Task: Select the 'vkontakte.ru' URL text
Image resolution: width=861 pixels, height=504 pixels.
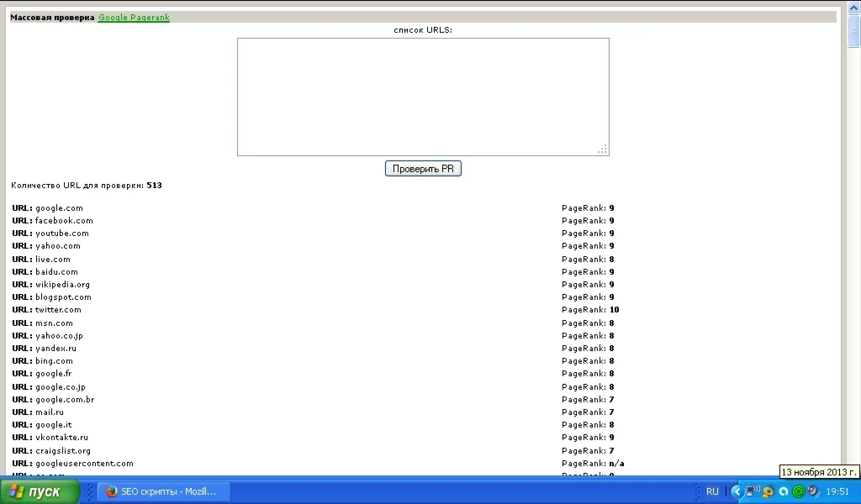Action: (x=61, y=438)
